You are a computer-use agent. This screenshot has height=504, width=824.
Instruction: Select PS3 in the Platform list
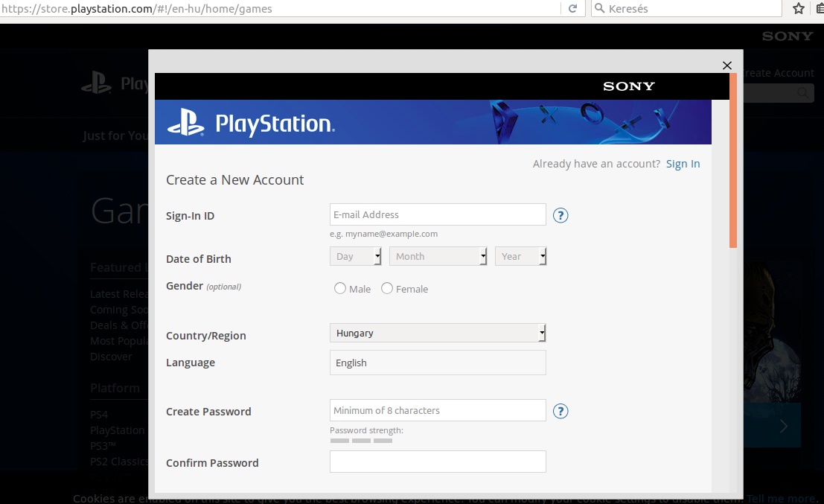coord(103,446)
